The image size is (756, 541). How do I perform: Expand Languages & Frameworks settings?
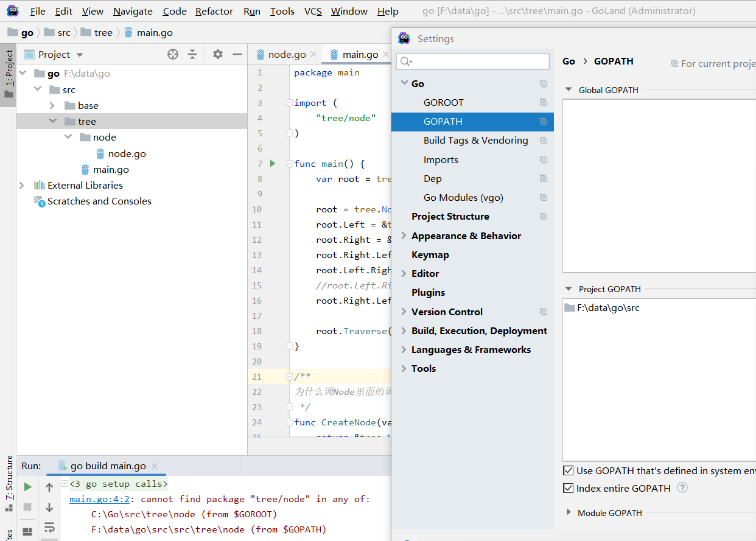(x=404, y=349)
